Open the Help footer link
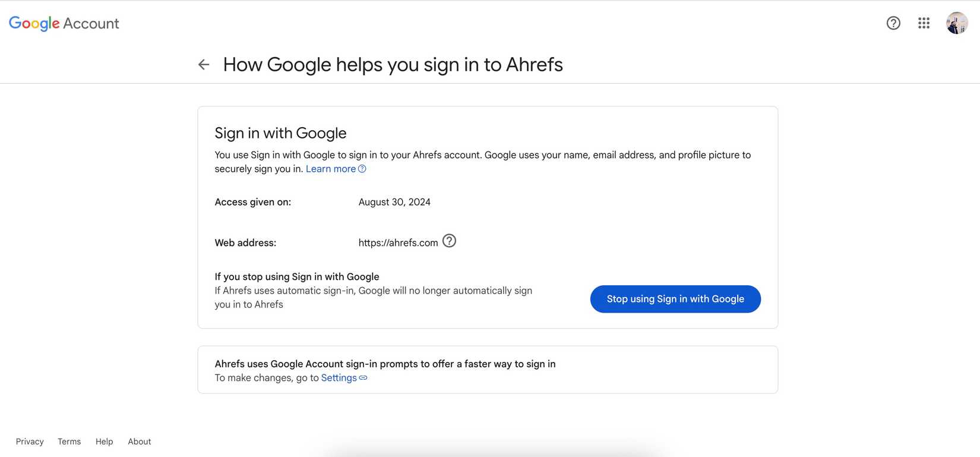The height and width of the screenshot is (457, 980). point(104,441)
